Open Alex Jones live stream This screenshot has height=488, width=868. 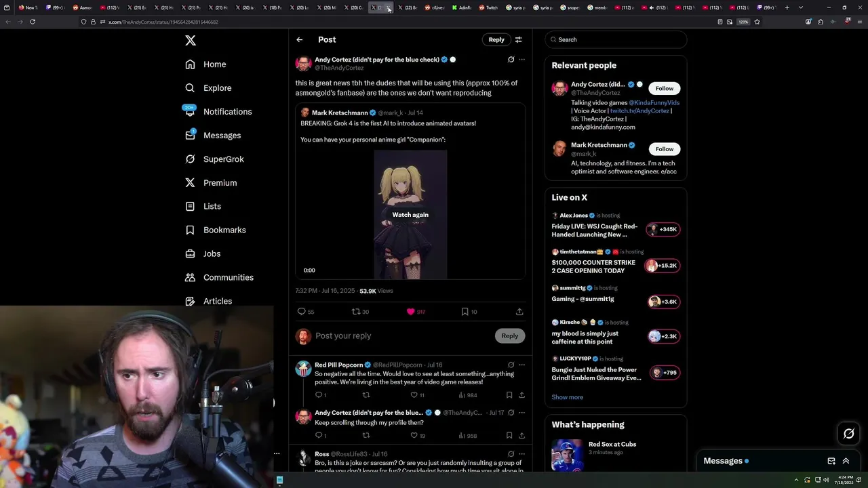point(616,226)
